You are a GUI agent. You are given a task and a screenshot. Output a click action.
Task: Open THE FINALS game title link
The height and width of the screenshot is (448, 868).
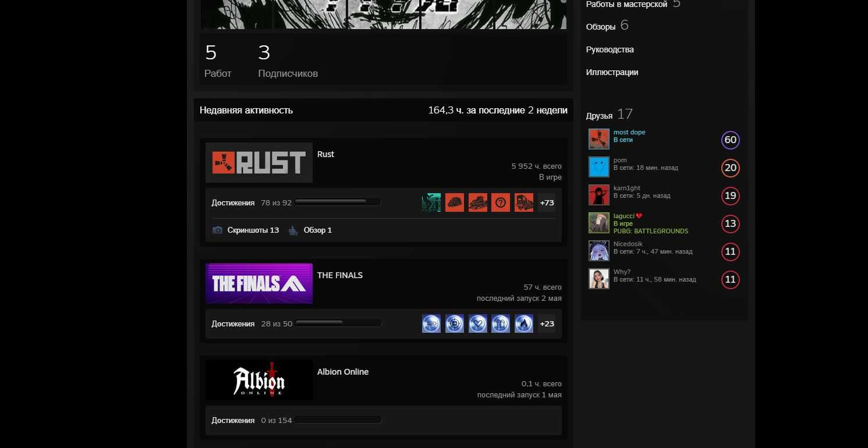pyautogui.click(x=340, y=275)
